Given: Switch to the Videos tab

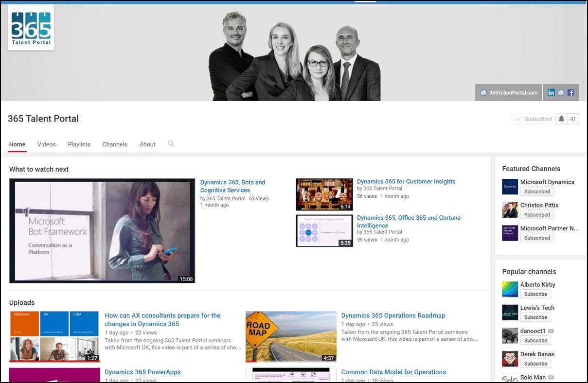Looking at the screenshot, I should (47, 144).
